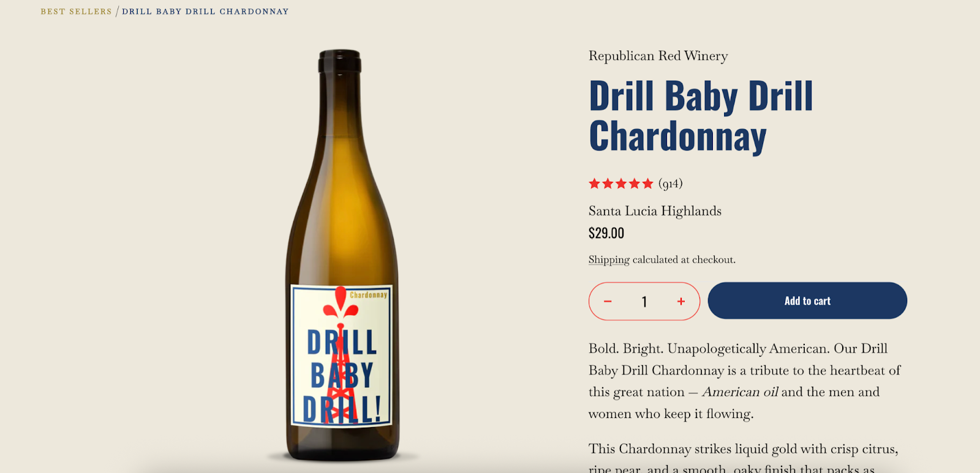Click the Republican Red Winery name
Viewport: 980px width, 473px height.
point(658,56)
